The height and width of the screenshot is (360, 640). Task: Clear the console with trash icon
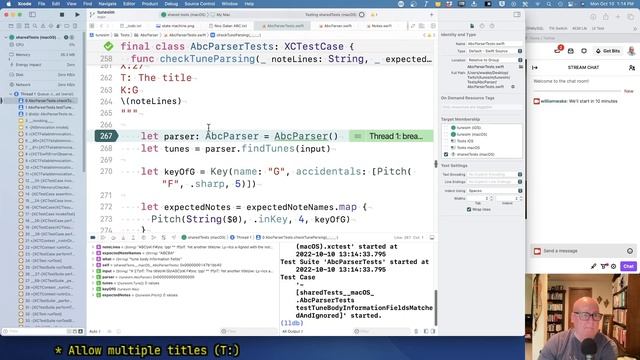click(416, 331)
